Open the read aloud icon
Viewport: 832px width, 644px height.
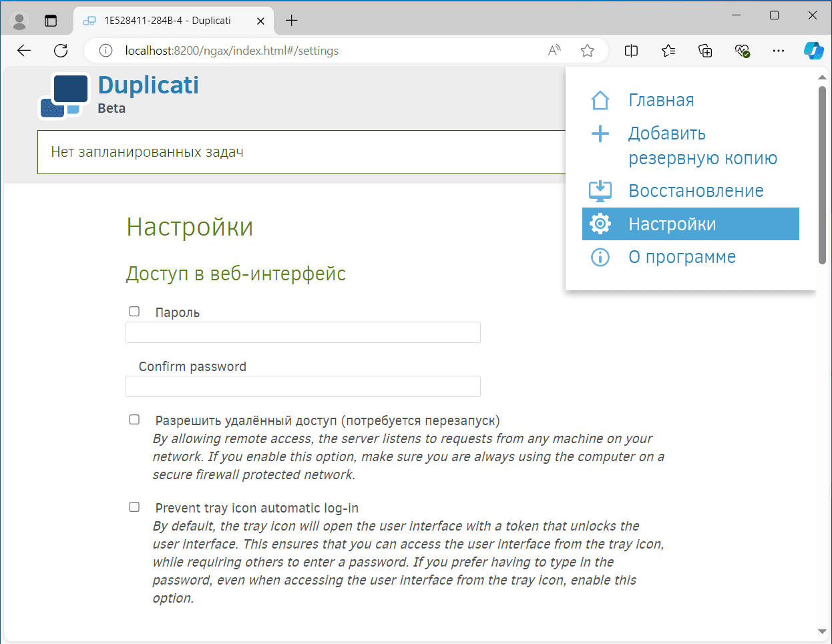coord(554,51)
